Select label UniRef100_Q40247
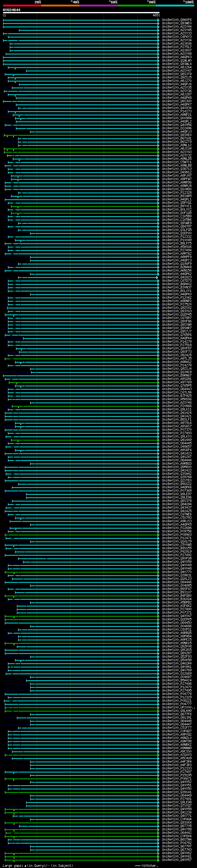Viewport: 197px width, 868px height. [177, 457]
